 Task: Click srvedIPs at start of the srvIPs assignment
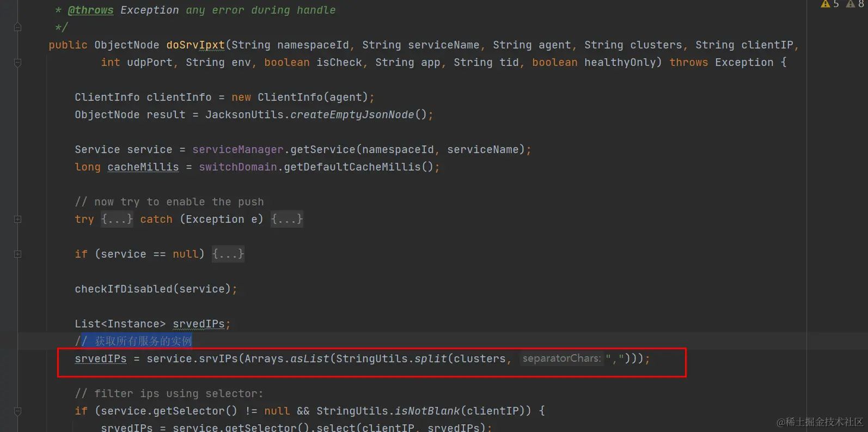pyautogui.click(x=101, y=359)
